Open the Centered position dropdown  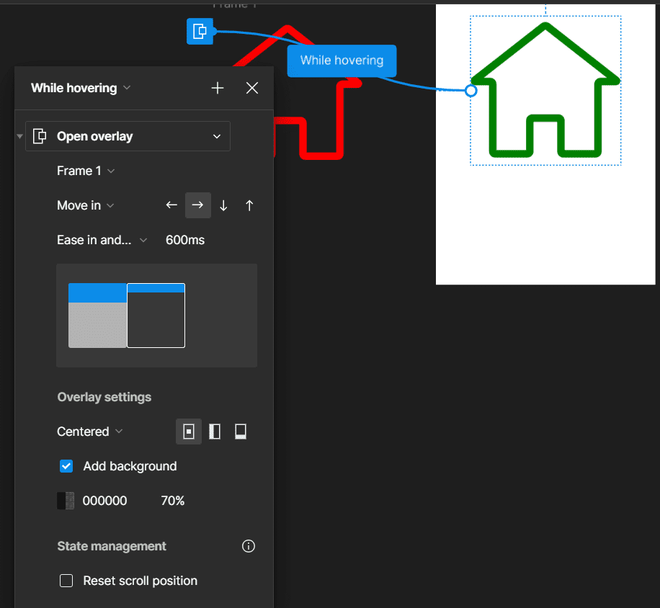click(x=90, y=432)
